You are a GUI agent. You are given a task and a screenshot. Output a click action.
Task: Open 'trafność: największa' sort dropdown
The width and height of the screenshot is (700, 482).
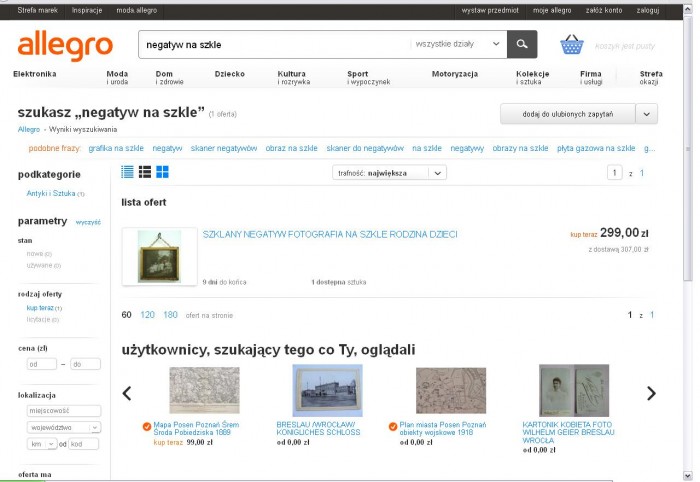point(389,173)
